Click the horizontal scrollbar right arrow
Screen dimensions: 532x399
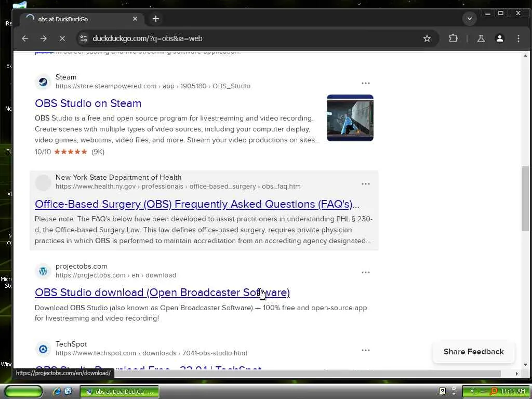pyautogui.click(x=517, y=374)
